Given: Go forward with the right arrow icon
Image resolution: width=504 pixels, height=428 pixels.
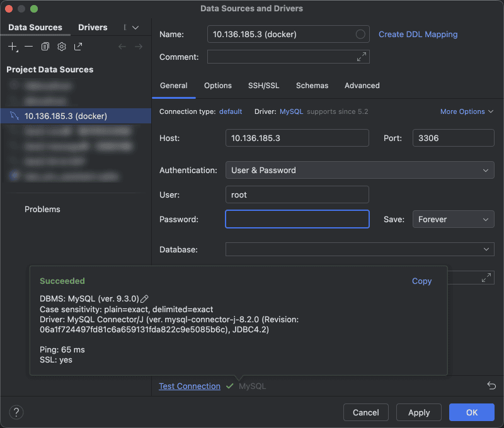Looking at the screenshot, I should tap(139, 47).
